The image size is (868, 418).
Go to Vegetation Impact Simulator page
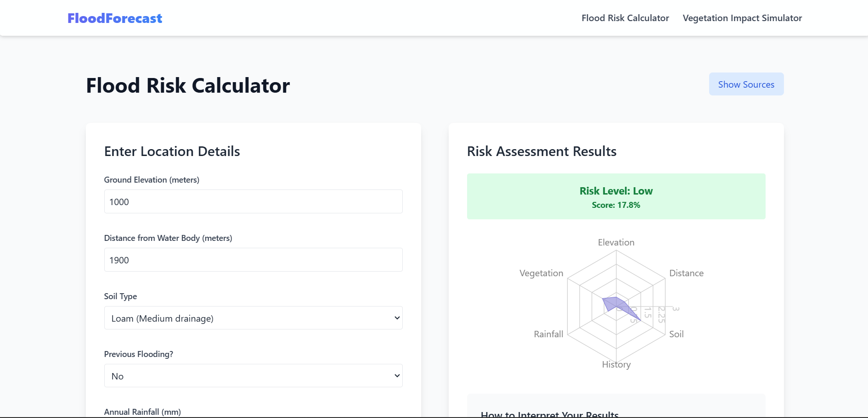pos(742,18)
